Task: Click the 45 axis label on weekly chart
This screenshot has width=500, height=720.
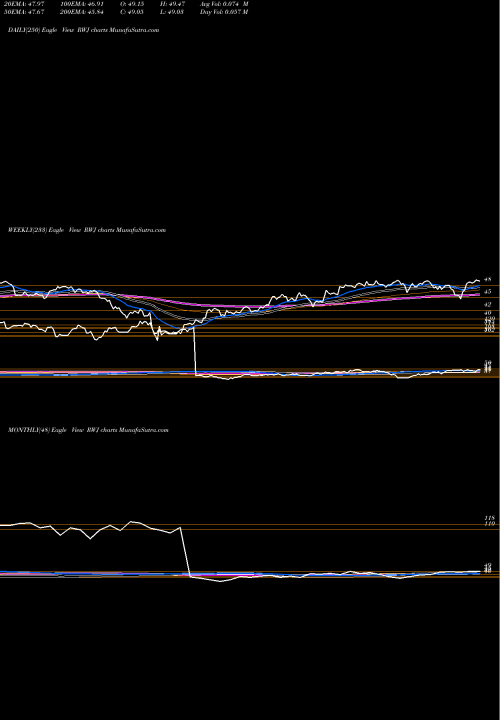Action: pos(488,292)
